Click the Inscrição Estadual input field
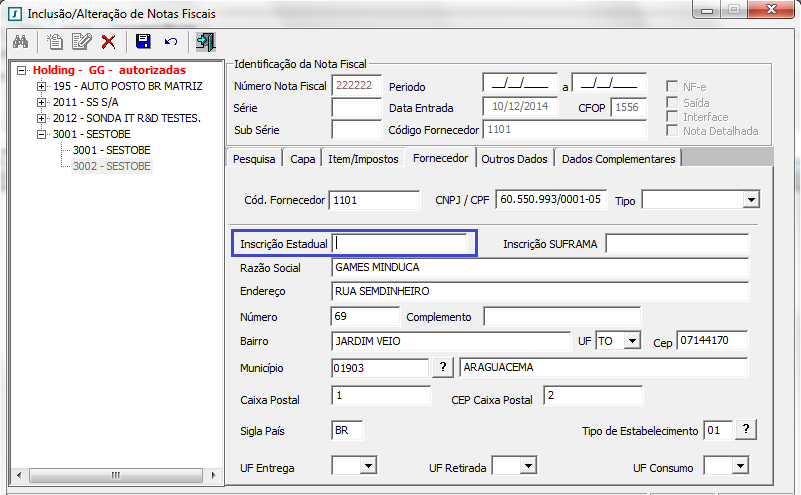This screenshot has height=495, width=801. (x=401, y=243)
